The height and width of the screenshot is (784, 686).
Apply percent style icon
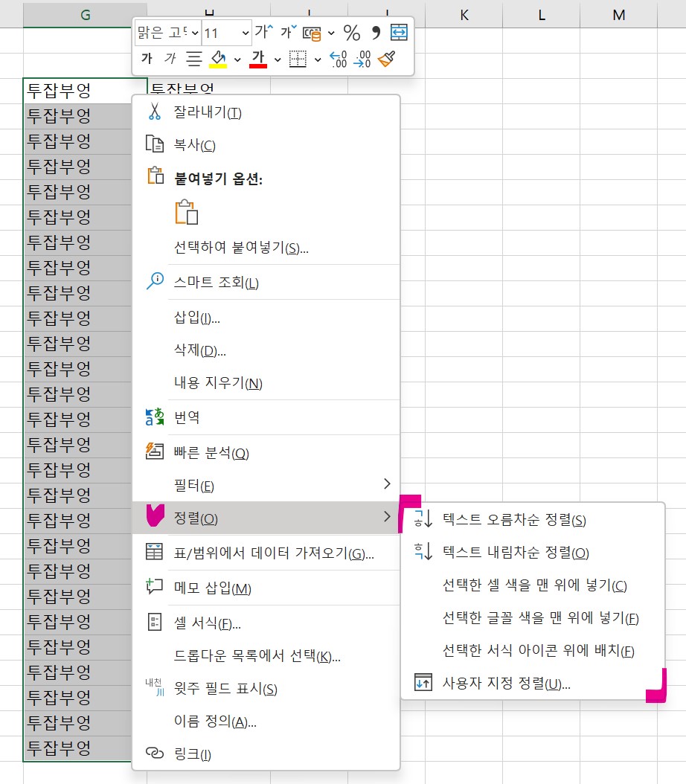point(351,33)
